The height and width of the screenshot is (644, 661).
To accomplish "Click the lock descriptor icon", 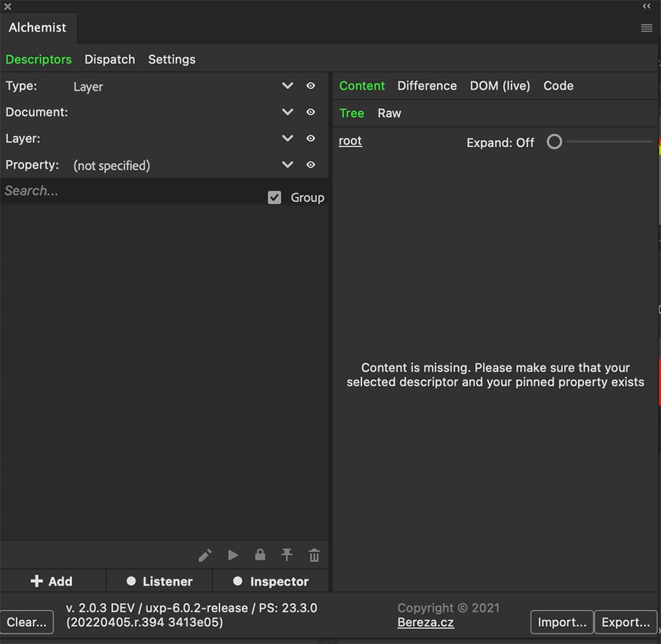I will 260,555.
